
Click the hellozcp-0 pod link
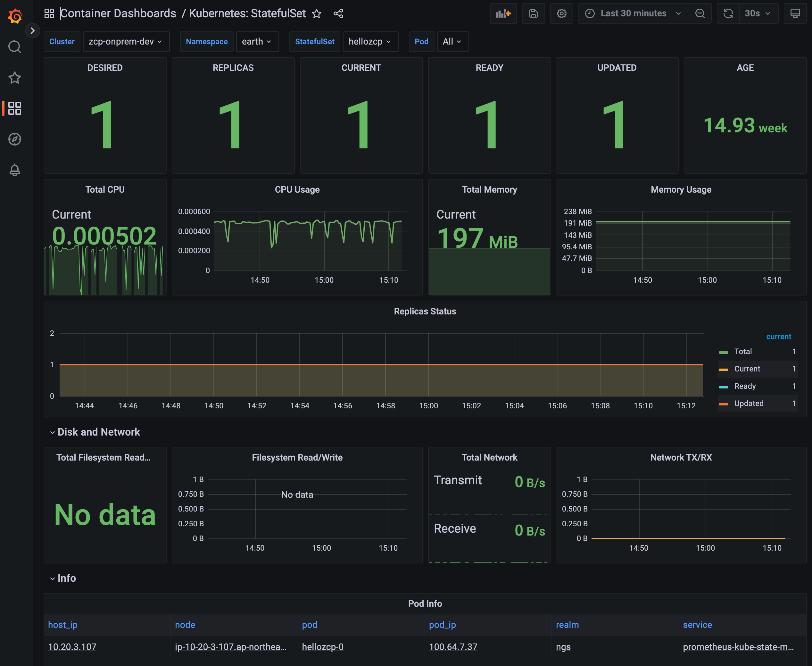click(323, 647)
